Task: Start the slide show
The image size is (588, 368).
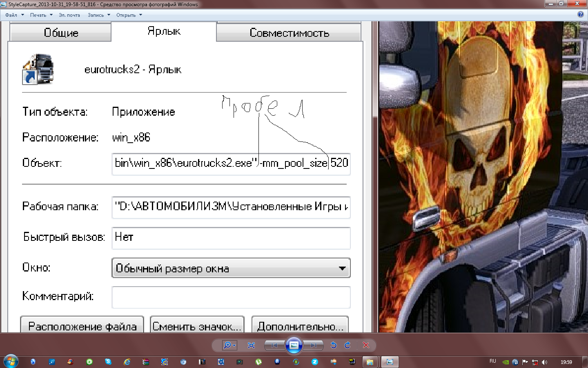Action: coord(294,346)
